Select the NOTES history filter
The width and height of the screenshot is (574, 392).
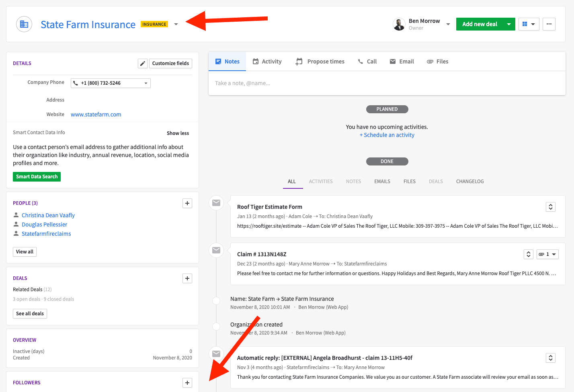(353, 182)
